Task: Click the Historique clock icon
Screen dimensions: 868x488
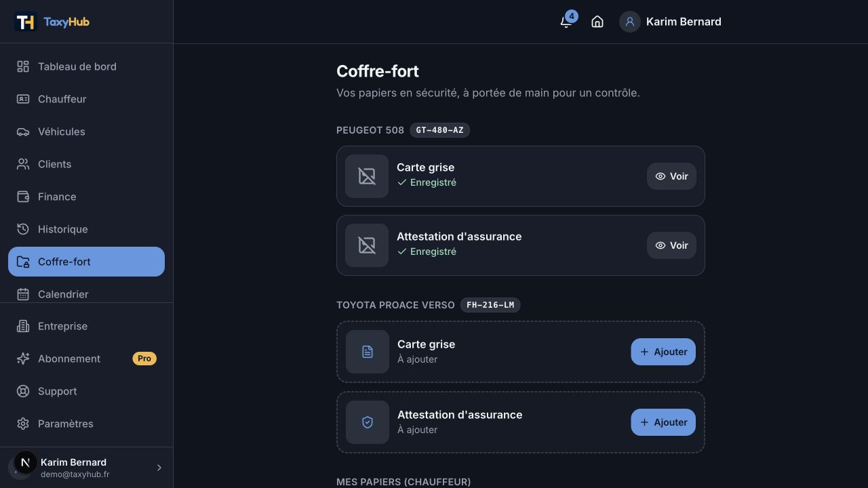Action: click(x=23, y=229)
